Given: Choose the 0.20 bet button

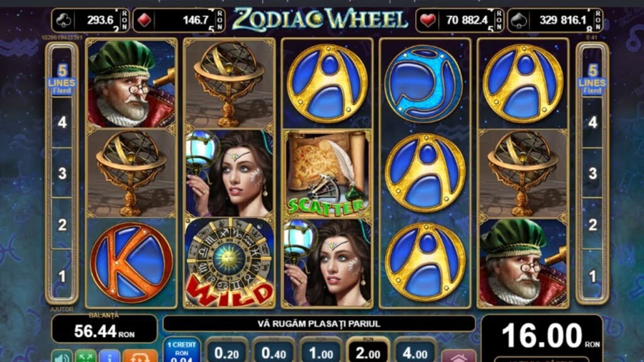Looking at the screenshot, I should coord(226,351).
